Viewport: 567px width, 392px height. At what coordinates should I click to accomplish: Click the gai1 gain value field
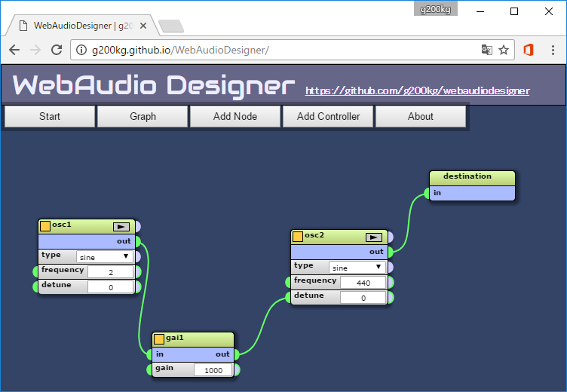pyautogui.click(x=214, y=370)
